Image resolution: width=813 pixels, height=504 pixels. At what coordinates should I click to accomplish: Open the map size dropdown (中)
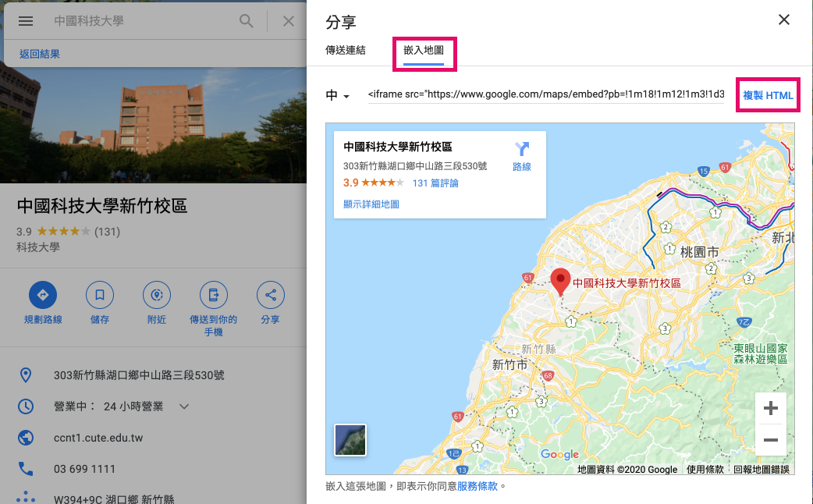(x=338, y=95)
